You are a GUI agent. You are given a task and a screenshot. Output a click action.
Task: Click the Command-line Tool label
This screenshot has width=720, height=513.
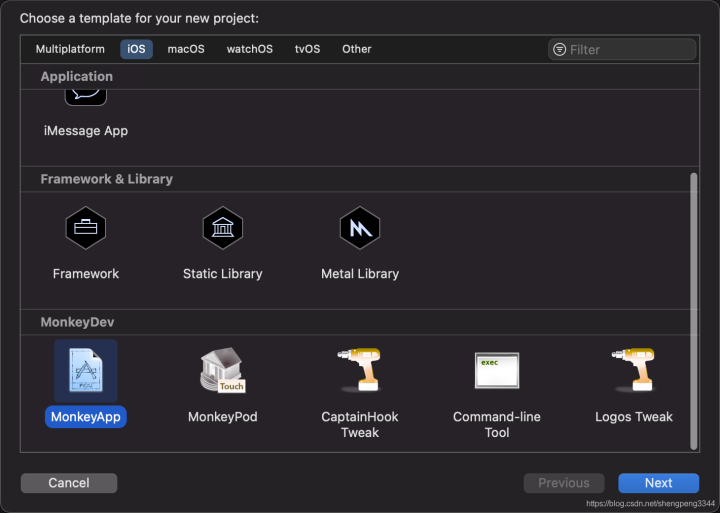point(497,424)
